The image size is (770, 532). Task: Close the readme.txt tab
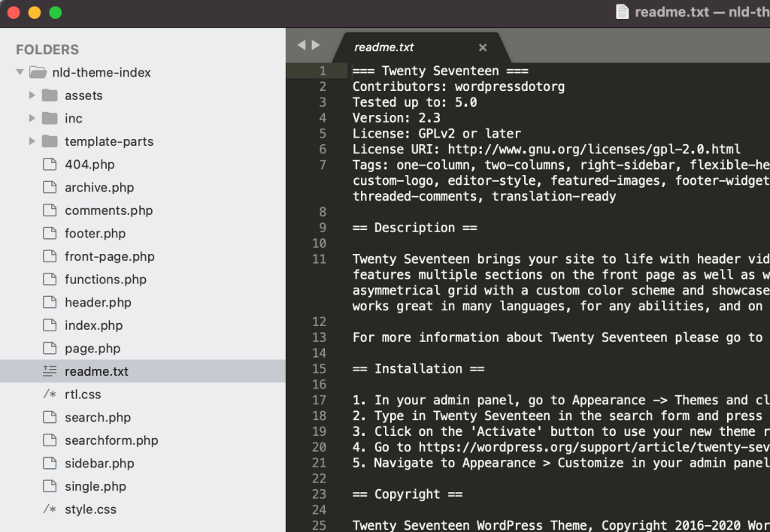(482, 47)
